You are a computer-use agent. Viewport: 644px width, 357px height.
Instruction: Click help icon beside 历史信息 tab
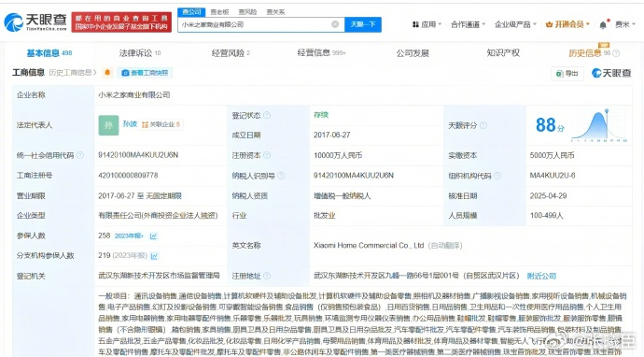(616, 53)
